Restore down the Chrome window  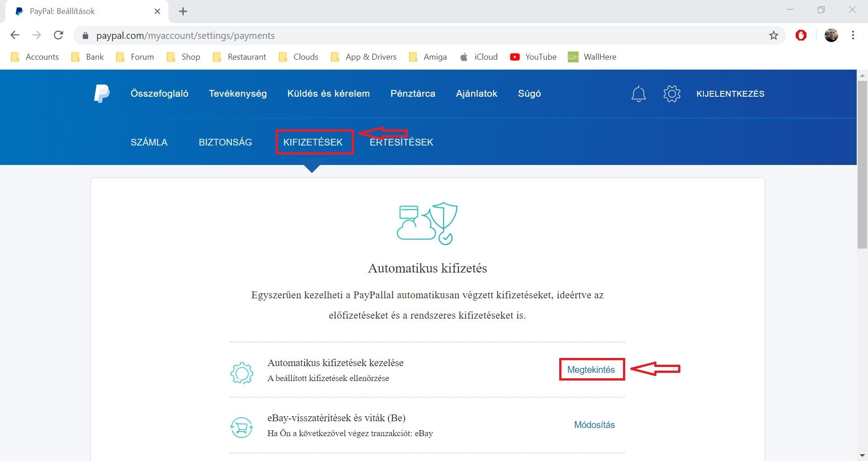point(821,9)
